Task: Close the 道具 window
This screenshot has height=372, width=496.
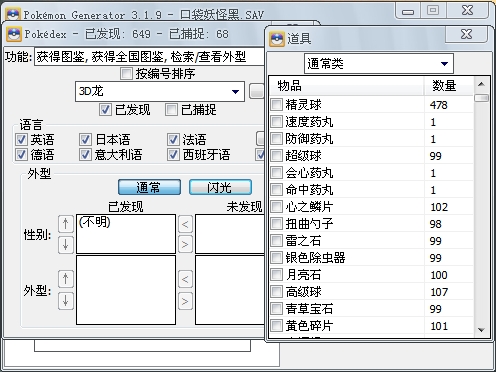Action: click(466, 34)
